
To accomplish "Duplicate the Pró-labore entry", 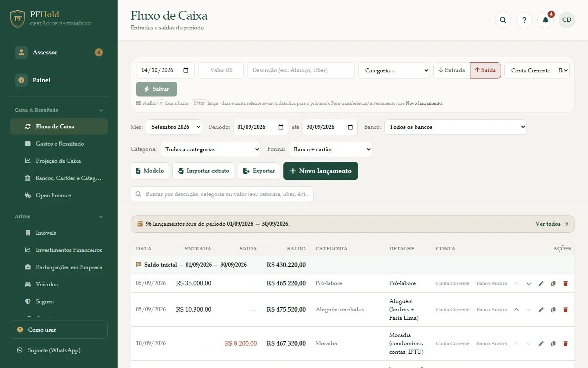I will click(553, 284).
